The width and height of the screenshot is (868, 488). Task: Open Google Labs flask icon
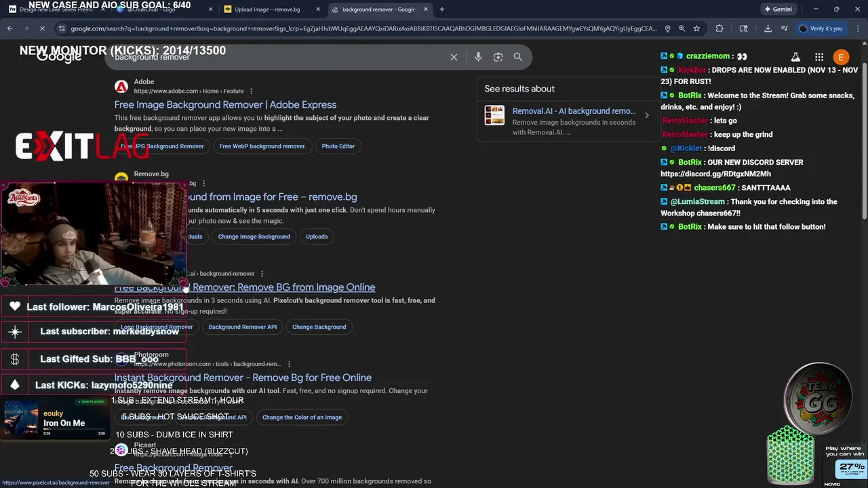[795, 57]
